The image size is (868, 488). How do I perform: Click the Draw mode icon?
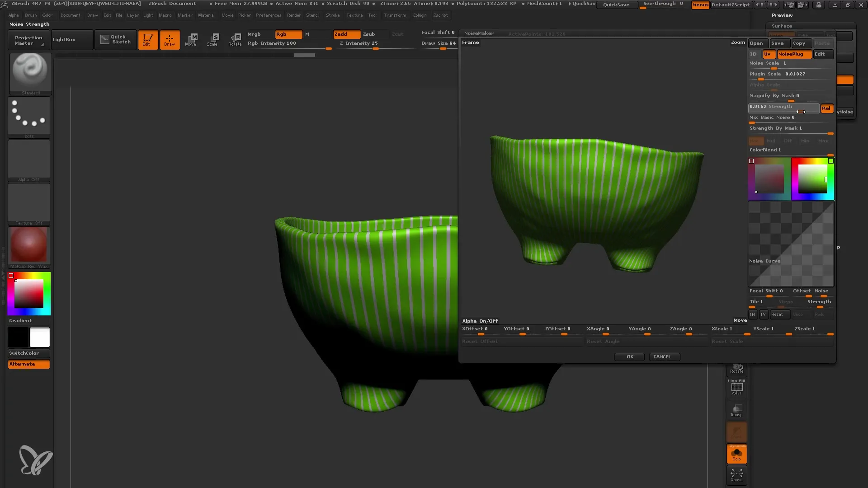[x=169, y=39]
